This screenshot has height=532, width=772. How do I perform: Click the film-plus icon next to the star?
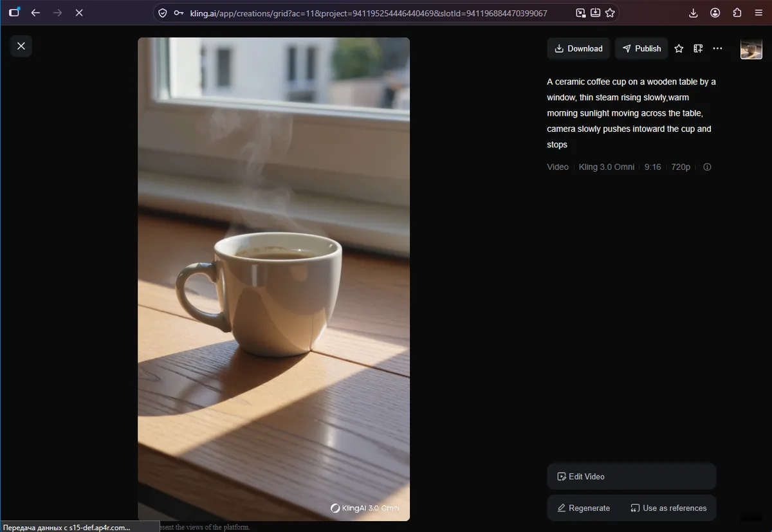[698, 49]
